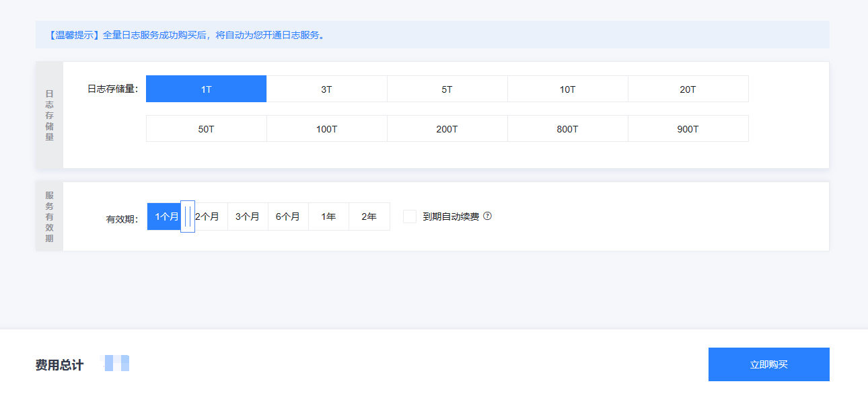Screen dimensions: 868x394
Task: Choose 1年 validity period
Action: (328, 216)
